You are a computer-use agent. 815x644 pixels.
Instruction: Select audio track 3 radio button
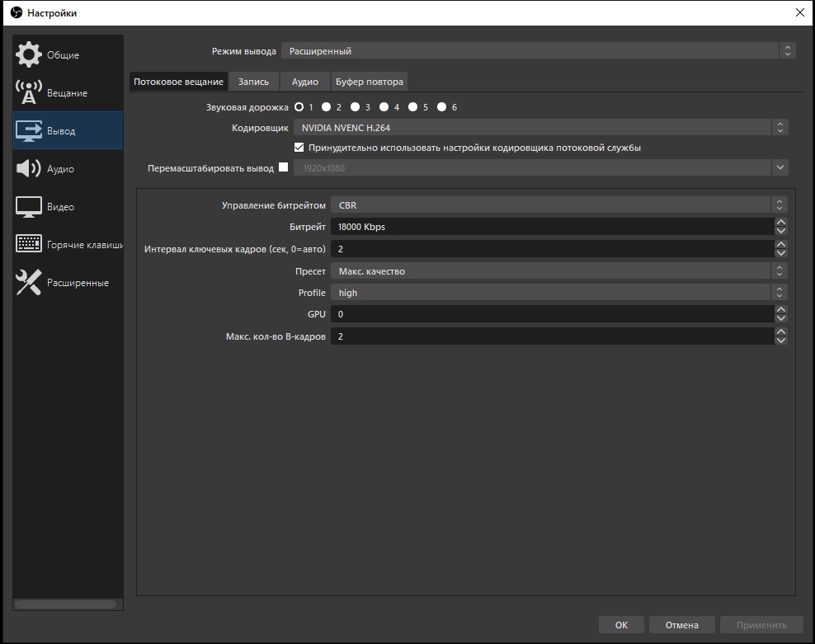pyautogui.click(x=355, y=106)
